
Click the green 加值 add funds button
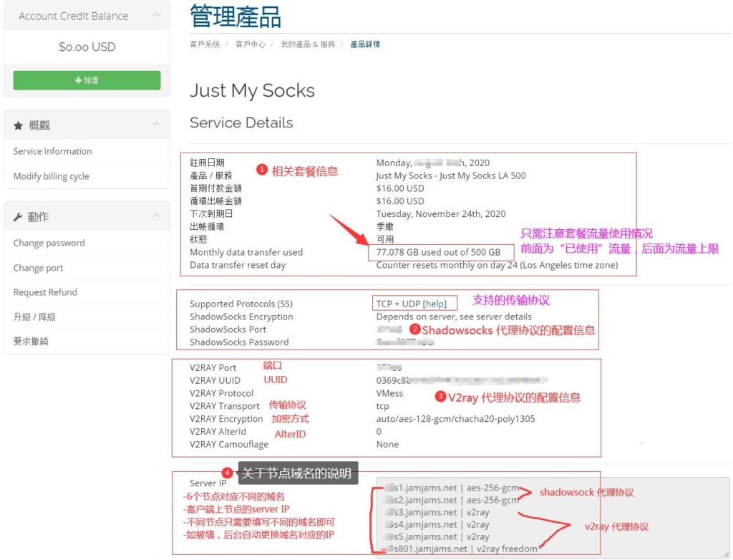coord(87,80)
